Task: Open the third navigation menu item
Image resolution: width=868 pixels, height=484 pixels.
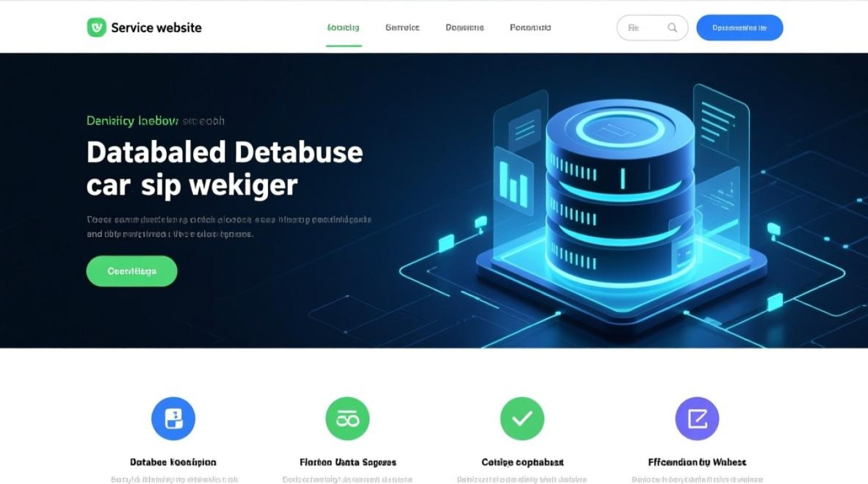Action: [464, 28]
